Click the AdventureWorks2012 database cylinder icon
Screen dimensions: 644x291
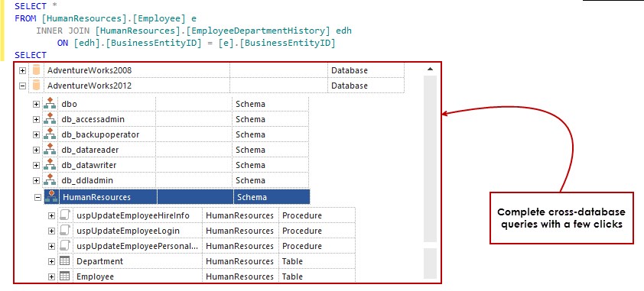coord(37,86)
